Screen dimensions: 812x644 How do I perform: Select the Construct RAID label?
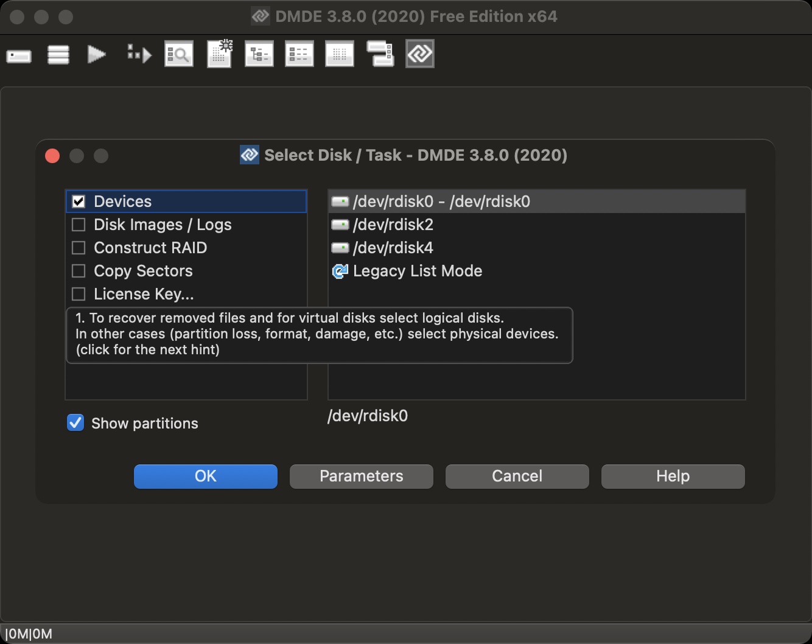150,248
